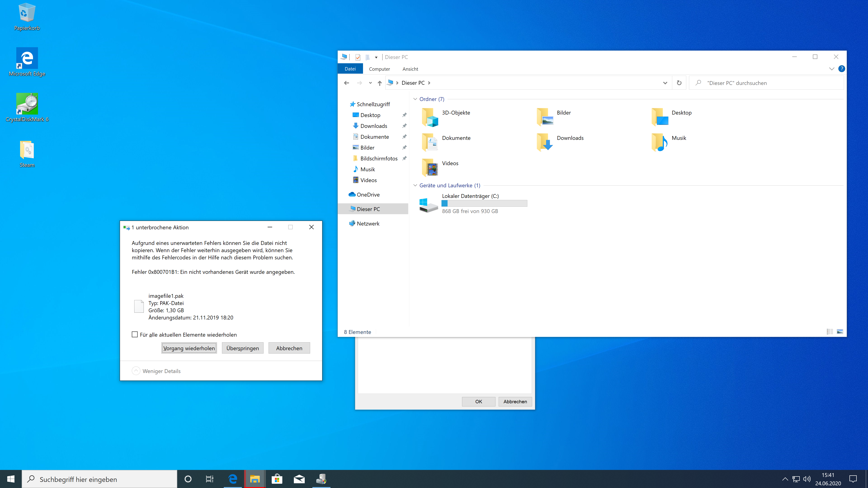Open Explorer help question mark

coord(841,69)
